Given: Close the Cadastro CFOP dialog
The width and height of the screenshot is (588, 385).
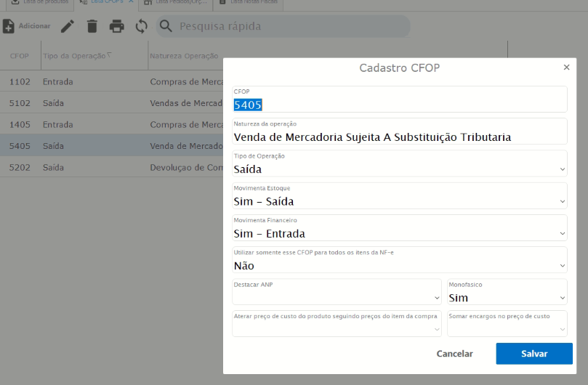Looking at the screenshot, I should coord(566,68).
